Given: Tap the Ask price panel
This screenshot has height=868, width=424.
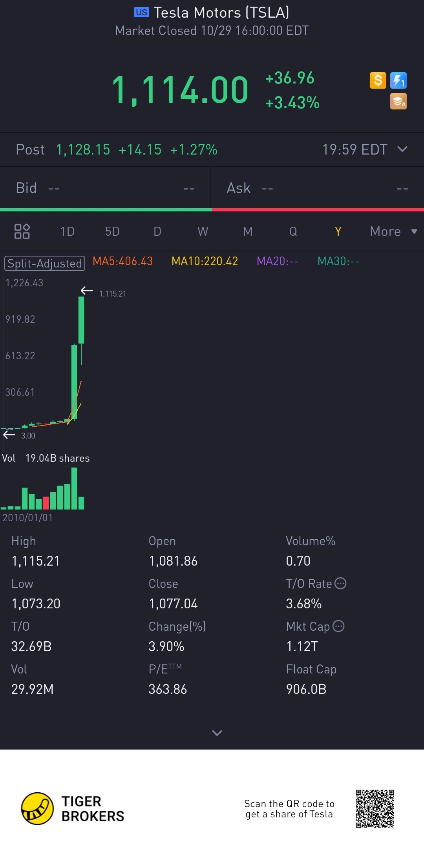Looking at the screenshot, I should coord(318,188).
